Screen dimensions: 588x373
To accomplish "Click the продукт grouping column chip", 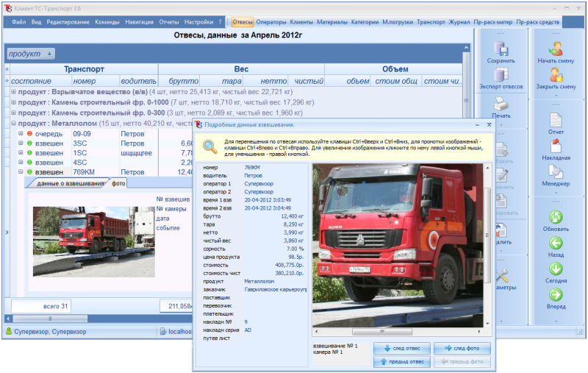I will pyautogui.click(x=31, y=54).
